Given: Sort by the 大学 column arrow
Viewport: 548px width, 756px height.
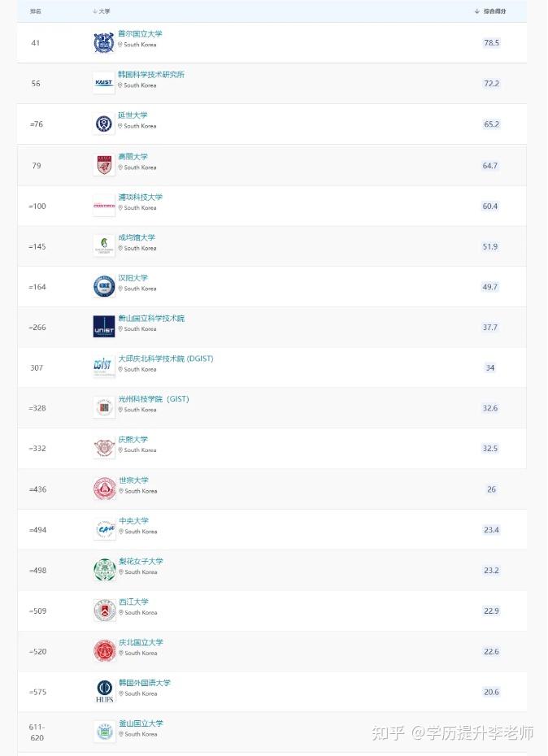Looking at the screenshot, I should [x=94, y=11].
